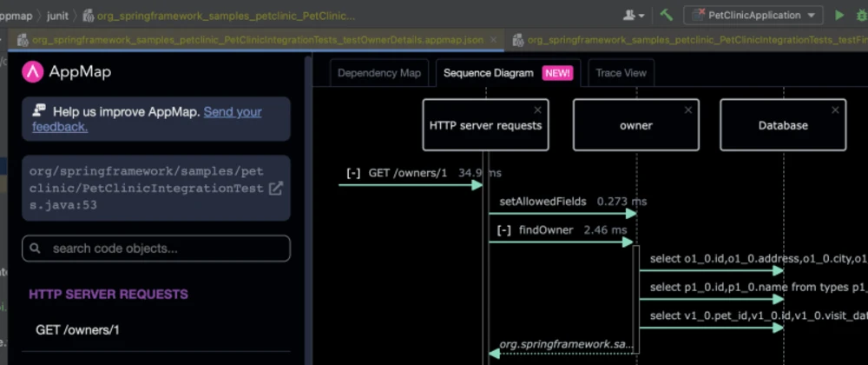Open source file via external link icon
This screenshot has height=365, width=868.
pos(275,188)
